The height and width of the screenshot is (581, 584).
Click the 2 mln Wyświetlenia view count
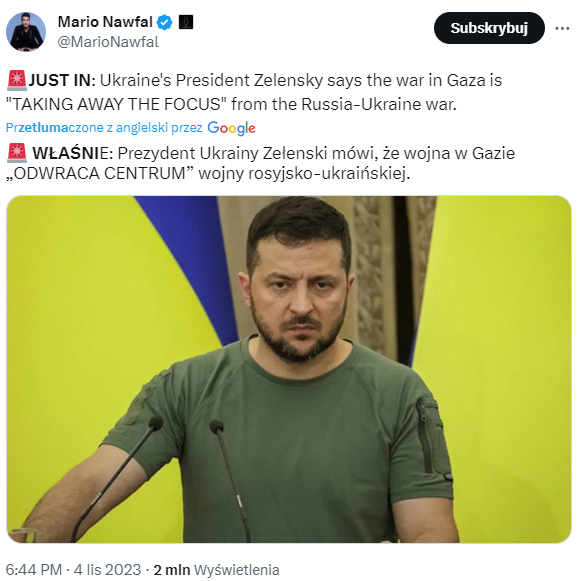[216, 570]
